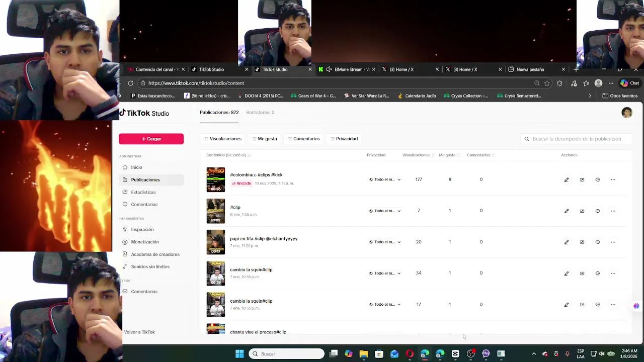Viewport: 644px width, 362px height.
Task: Edit the cambio la squin post with 34 views
Action: 567,273
